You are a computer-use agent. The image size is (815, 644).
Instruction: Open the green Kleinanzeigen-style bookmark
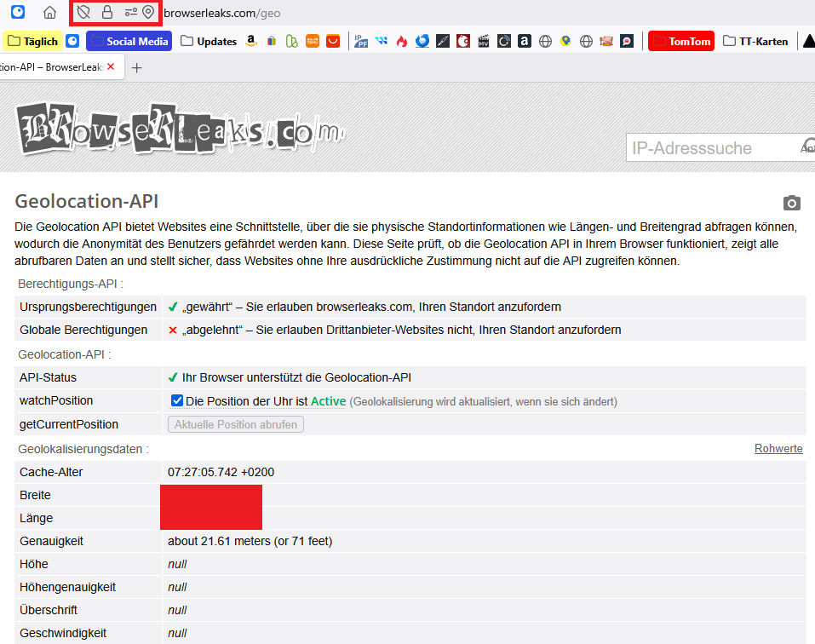pyautogui.click(x=291, y=41)
